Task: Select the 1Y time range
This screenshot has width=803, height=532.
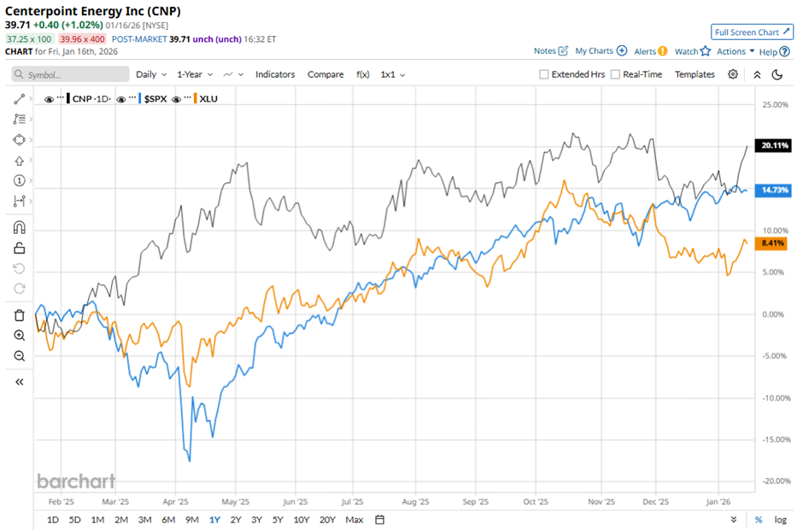Action: [214, 520]
